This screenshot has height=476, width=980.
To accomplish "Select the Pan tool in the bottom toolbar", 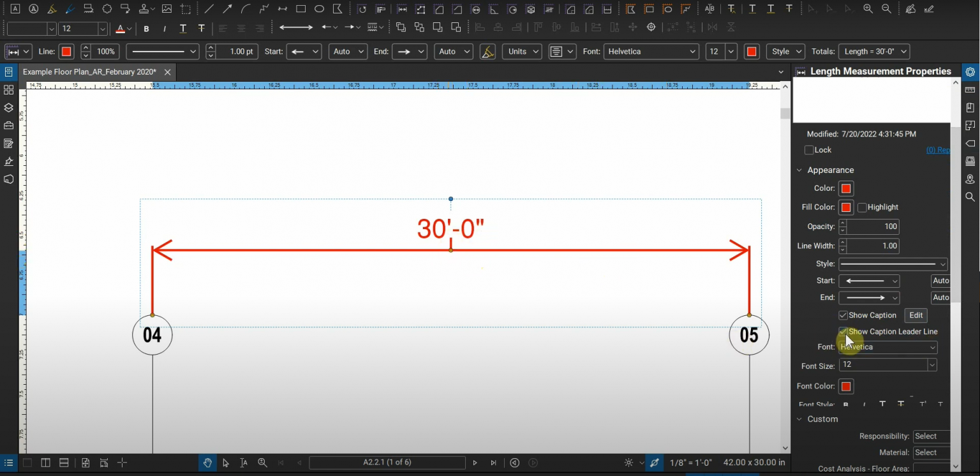I will (207, 463).
